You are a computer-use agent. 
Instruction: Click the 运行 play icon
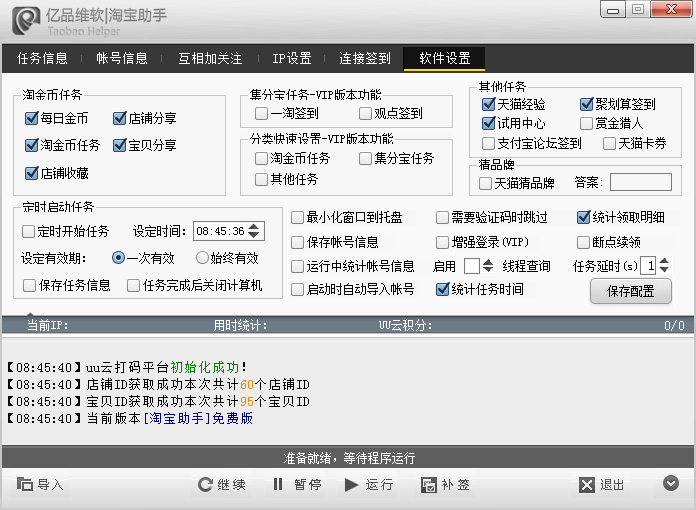click(x=351, y=485)
